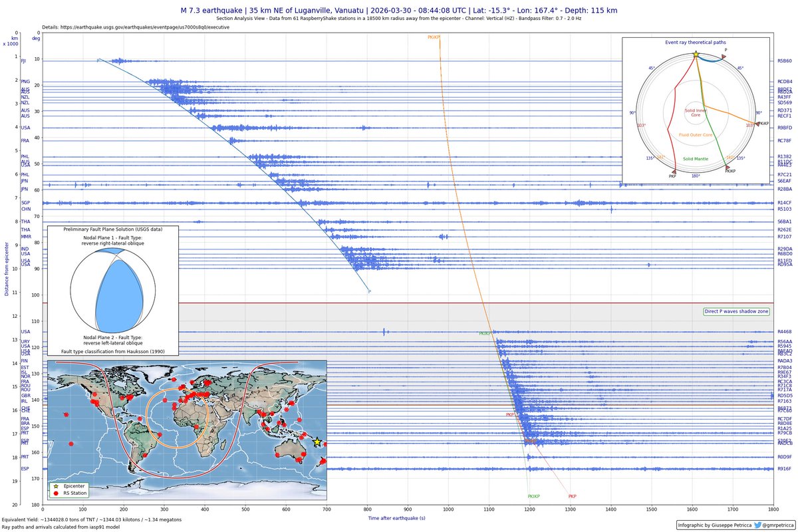Click station code R916F

785,469
